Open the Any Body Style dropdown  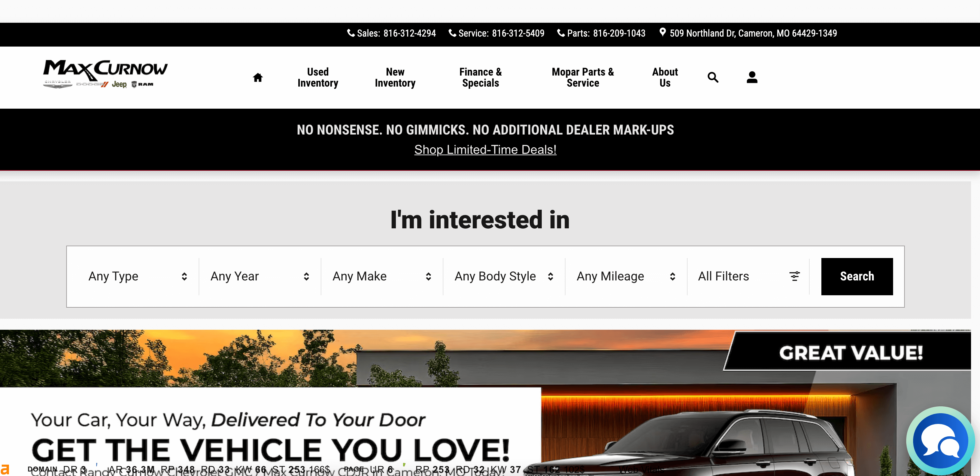pyautogui.click(x=504, y=276)
